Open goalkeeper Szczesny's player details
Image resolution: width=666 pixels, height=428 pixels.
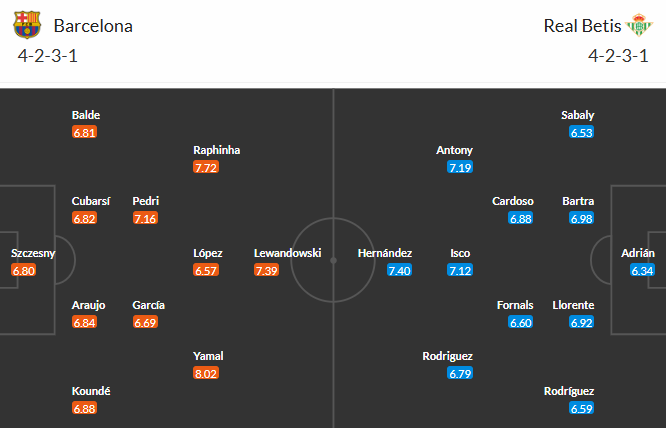[33, 254]
